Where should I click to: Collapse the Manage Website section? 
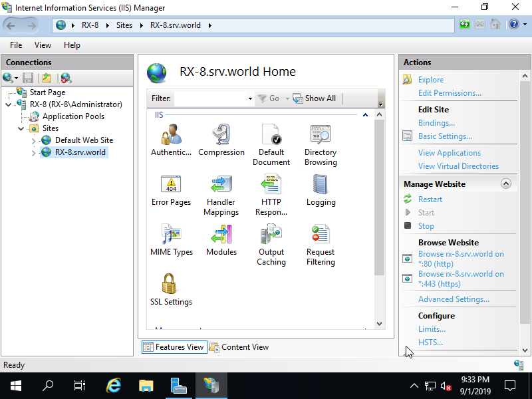506,184
